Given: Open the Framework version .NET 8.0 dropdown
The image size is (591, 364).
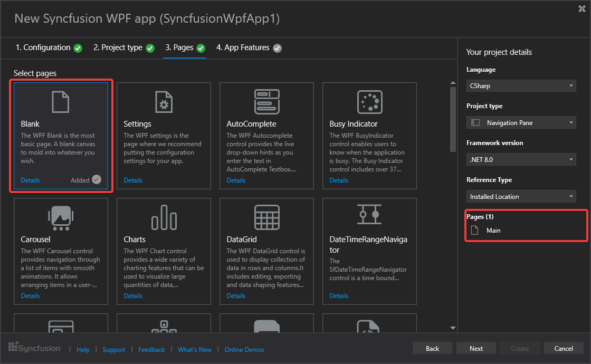Looking at the screenshot, I should click(x=521, y=159).
